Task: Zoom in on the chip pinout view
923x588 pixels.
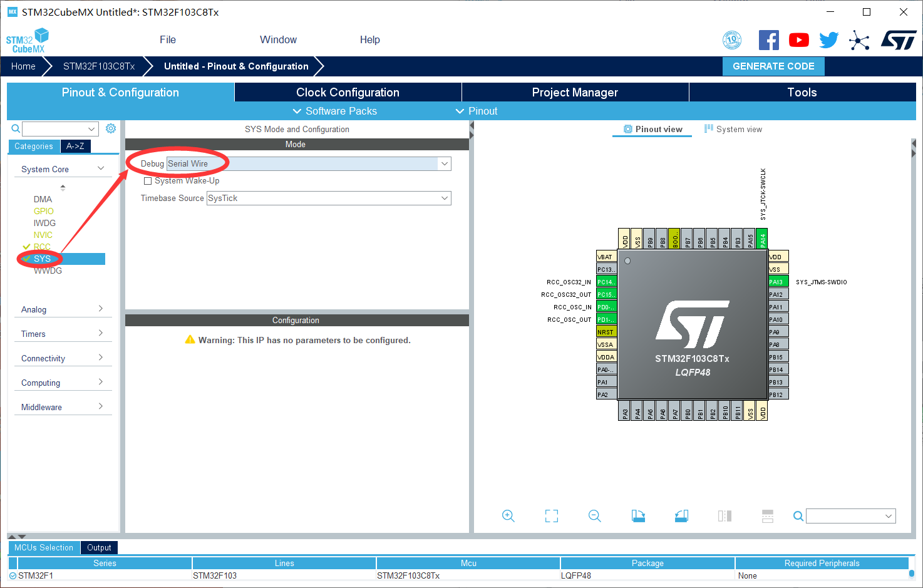Action: point(508,515)
